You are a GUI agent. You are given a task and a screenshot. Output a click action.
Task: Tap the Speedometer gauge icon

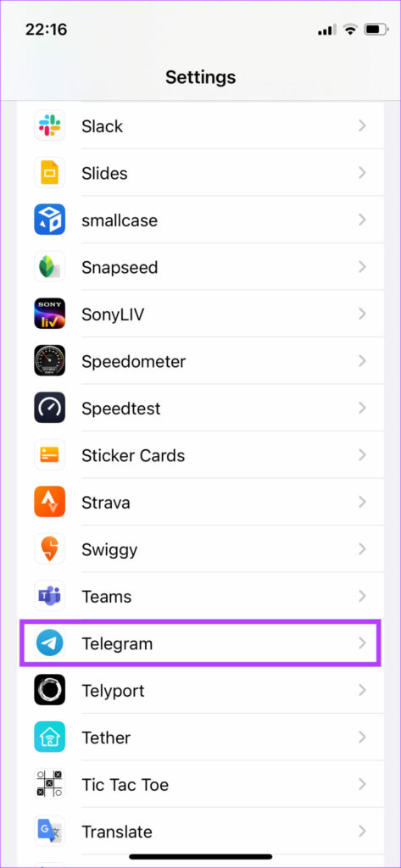click(49, 361)
